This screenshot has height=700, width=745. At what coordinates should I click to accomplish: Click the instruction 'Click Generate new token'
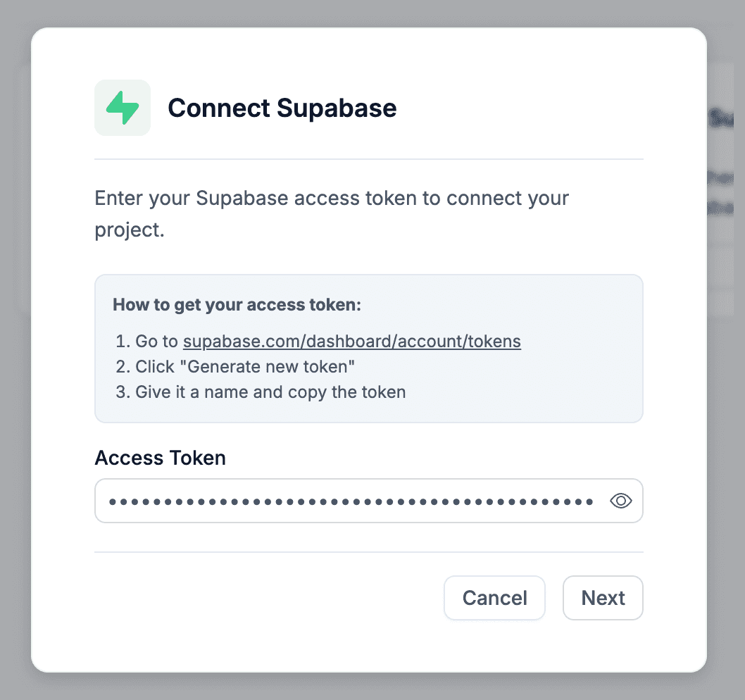[x=244, y=366]
